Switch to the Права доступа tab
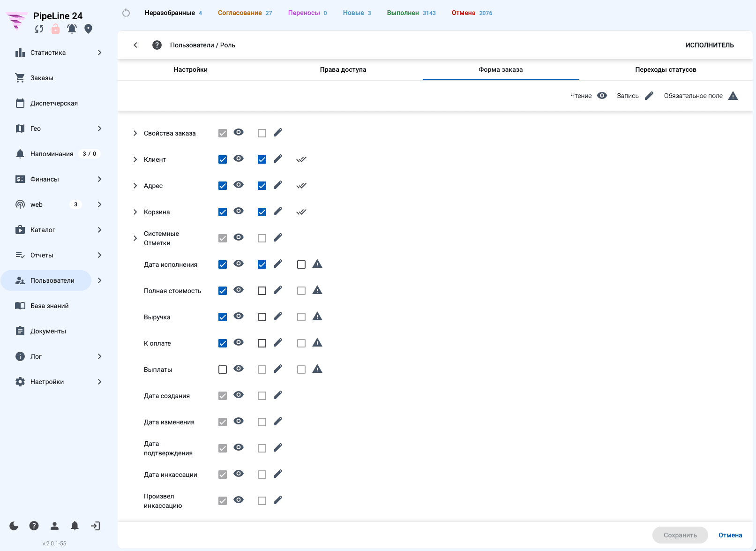Screen dimensions: 756x551 [x=343, y=69]
